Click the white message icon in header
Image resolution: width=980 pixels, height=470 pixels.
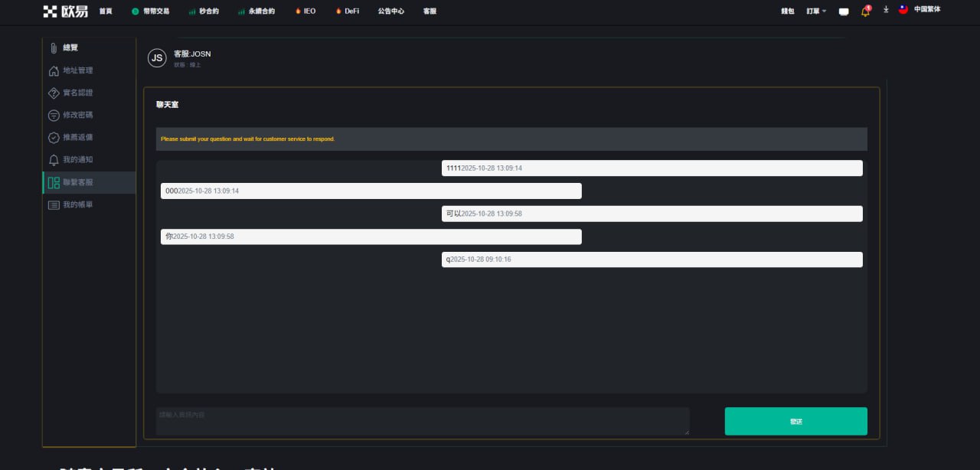click(x=844, y=11)
